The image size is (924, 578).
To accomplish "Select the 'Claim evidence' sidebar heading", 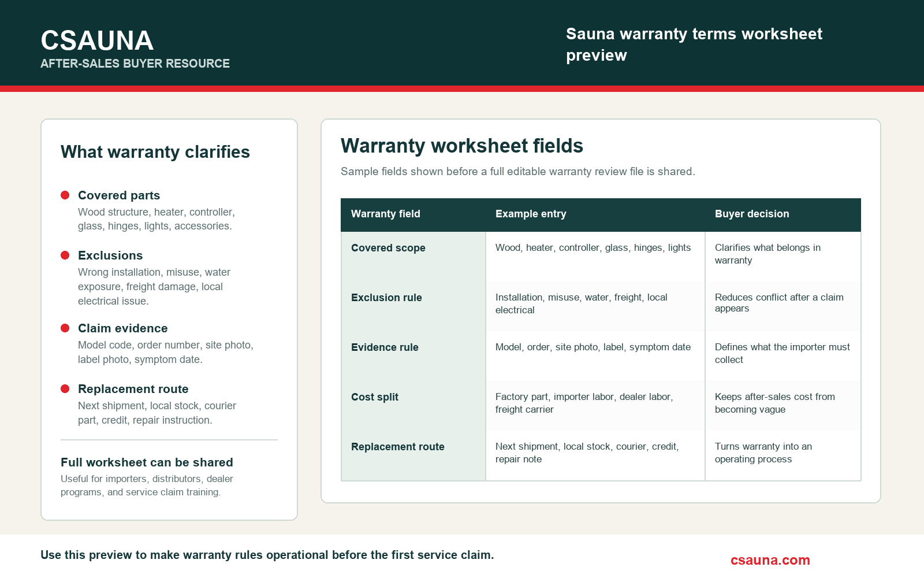I will (123, 328).
